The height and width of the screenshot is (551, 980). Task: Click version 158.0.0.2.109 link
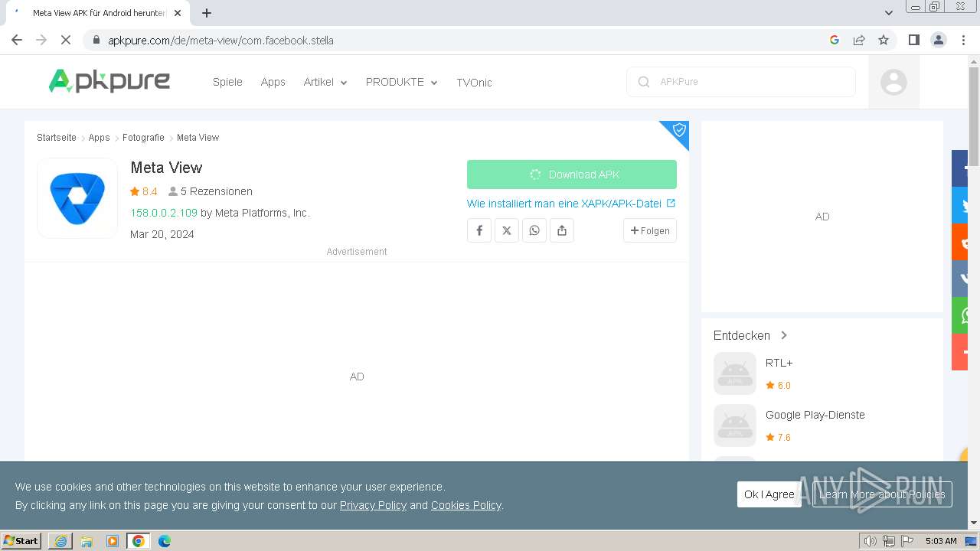(x=164, y=213)
